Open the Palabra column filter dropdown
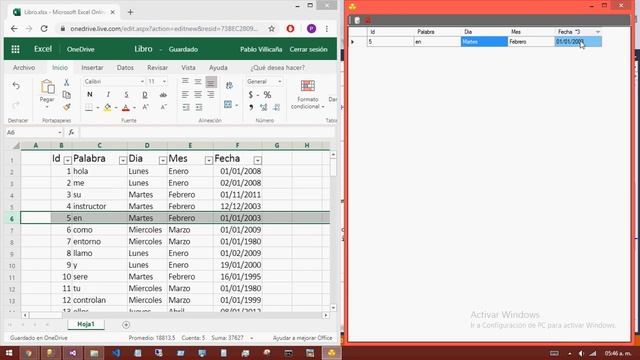640x360 pixels. (x=122, y=160)
